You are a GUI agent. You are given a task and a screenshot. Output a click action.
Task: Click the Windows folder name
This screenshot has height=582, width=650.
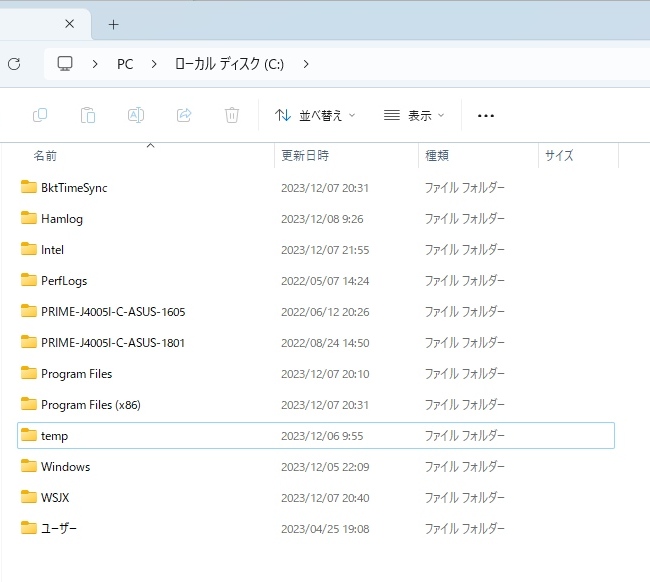(x=65, y=467)
